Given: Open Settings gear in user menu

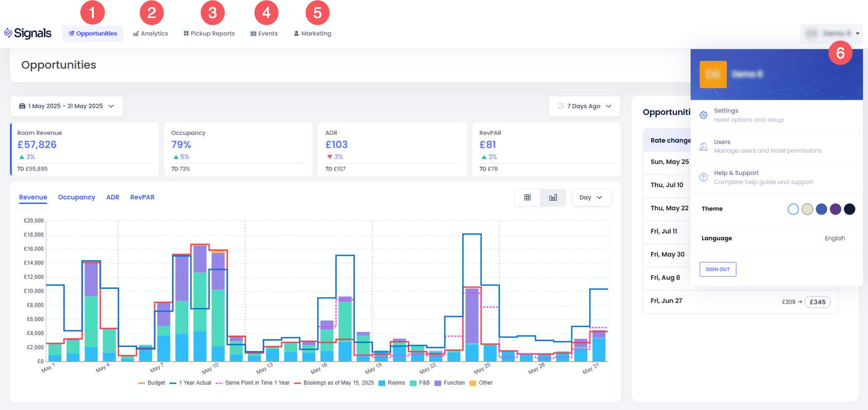Looking at the screenshot, I should [x=703, y=115].
